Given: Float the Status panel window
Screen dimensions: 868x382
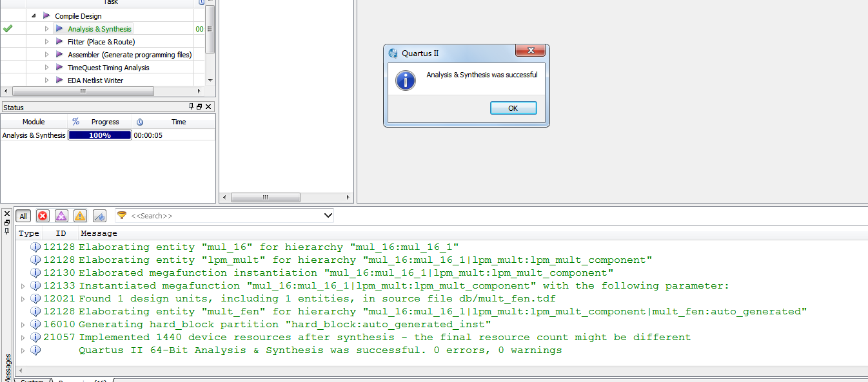Looking at the screenshot, I should tap(199, 107).
